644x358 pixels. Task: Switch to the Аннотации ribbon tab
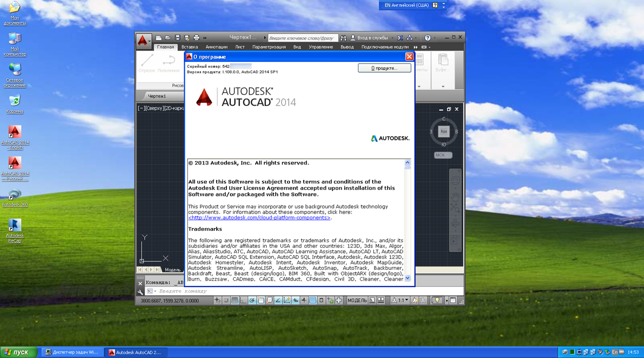click(217, 47)
